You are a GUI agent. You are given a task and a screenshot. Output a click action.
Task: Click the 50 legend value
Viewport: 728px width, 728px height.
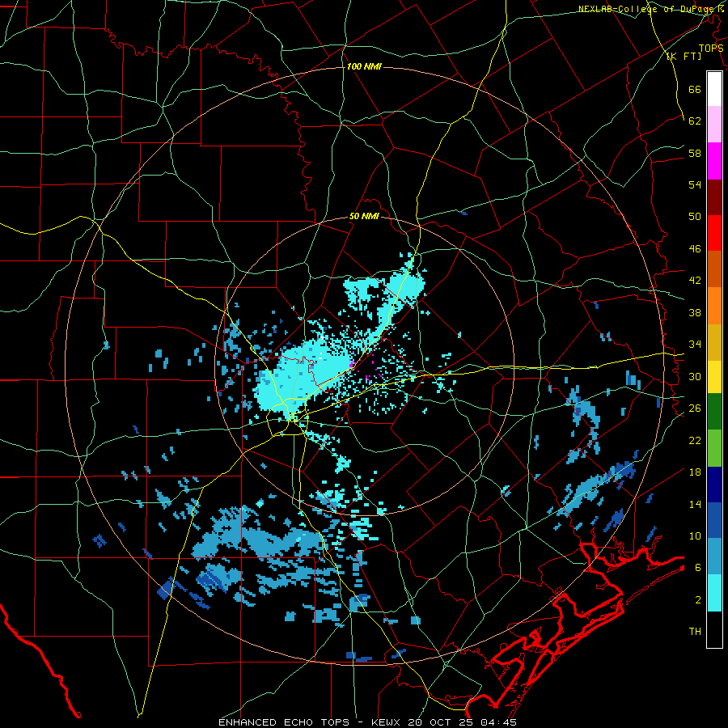695,216
